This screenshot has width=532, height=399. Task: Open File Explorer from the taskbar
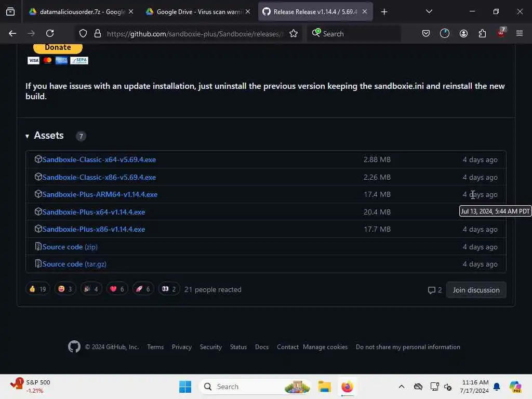(324, 387)
